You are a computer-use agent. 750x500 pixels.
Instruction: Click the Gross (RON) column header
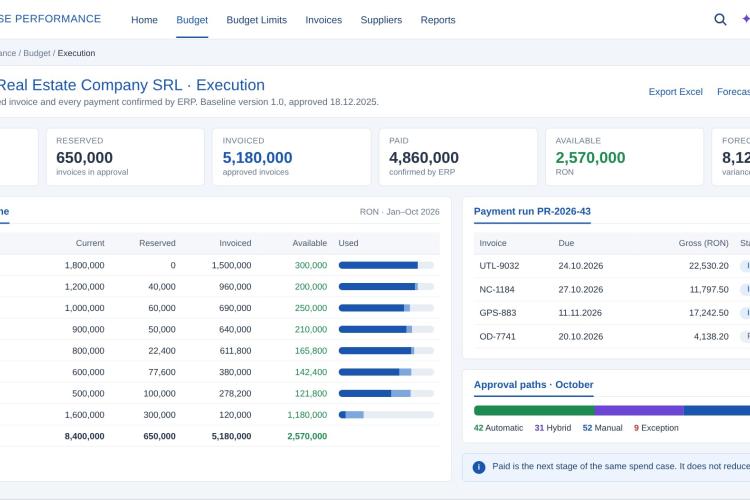coord(703,243)
